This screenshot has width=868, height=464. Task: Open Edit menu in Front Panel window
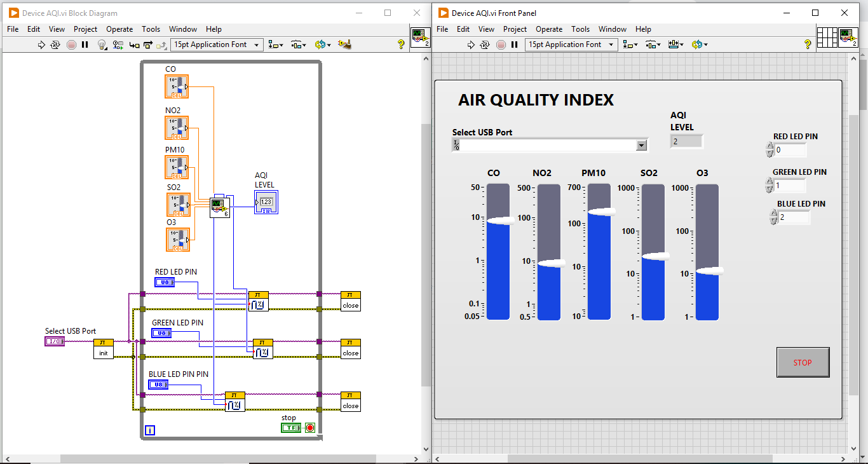(x=463, y=29)
